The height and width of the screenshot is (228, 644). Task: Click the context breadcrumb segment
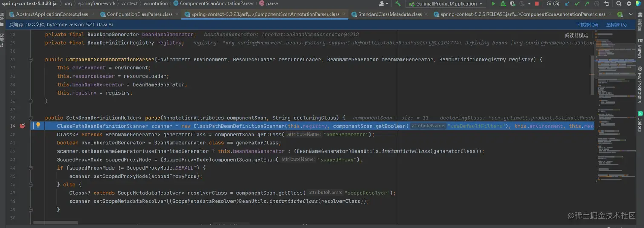129,3
